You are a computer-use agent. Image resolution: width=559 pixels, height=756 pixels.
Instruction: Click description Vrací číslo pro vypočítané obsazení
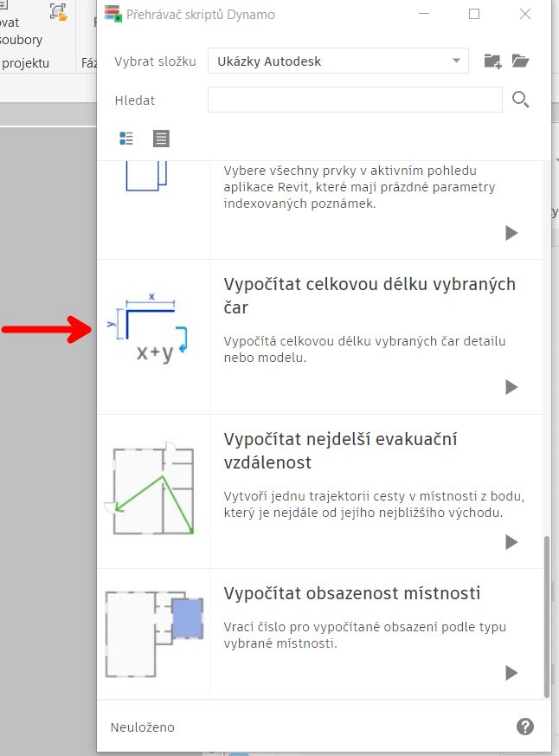(365, 635)
